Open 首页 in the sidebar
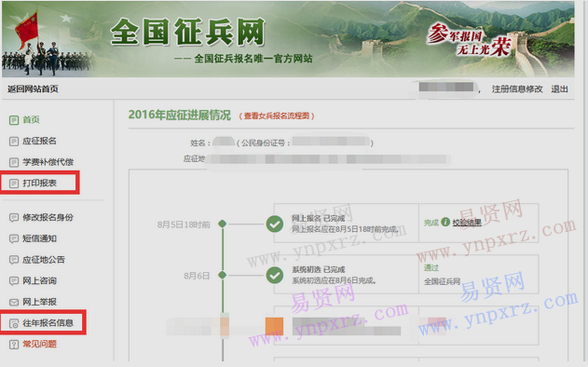The image size is (588, 367). 31,120
